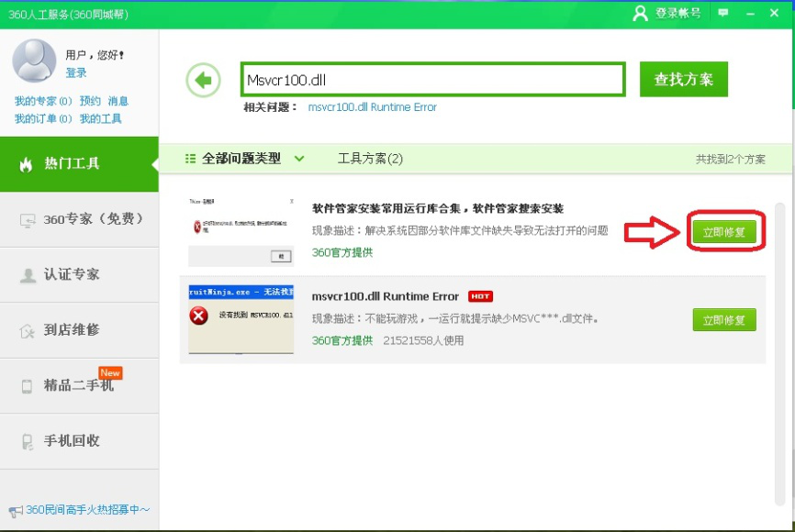Click the results list vertical scrollbar
This screenshot has width=795, height=532.
(779, 353)
